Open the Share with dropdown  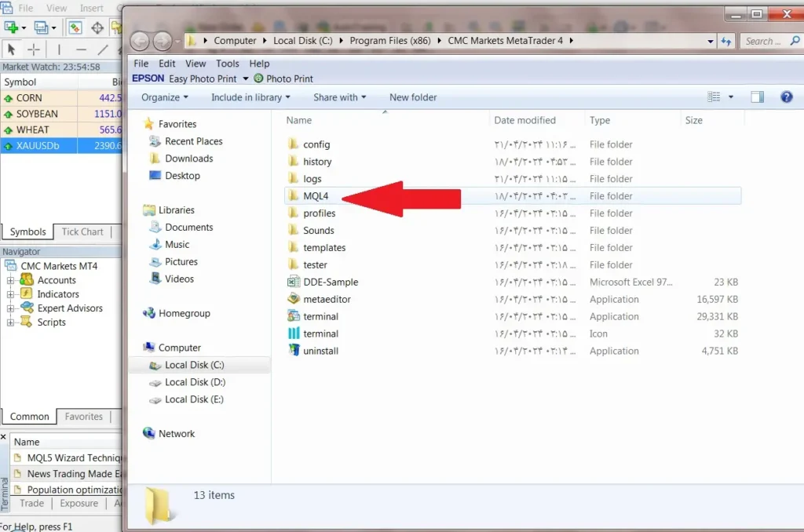pos(339,97)
